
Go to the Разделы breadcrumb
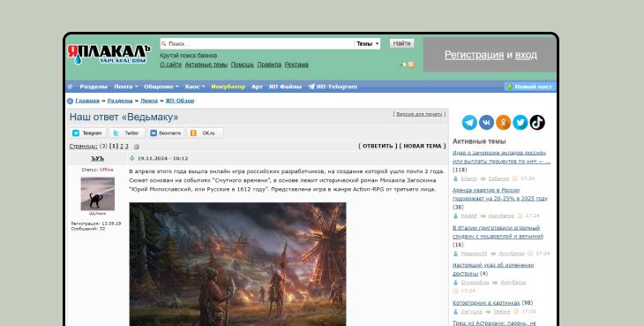point(120,101)
